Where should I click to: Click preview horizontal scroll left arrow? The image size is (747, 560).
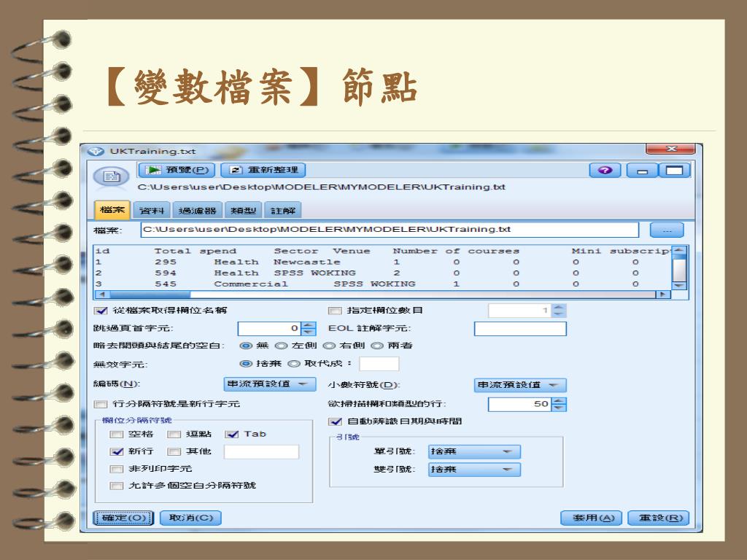[x=101, y=295]
